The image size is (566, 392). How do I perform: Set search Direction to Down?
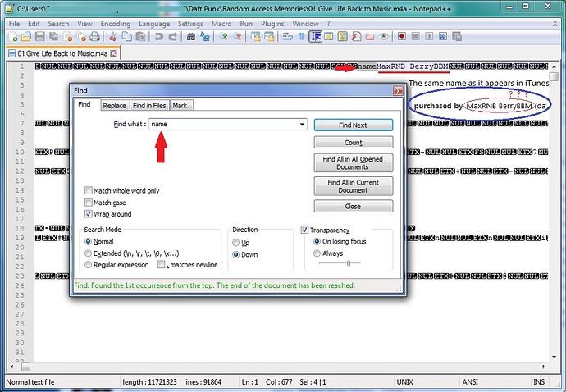235,254
